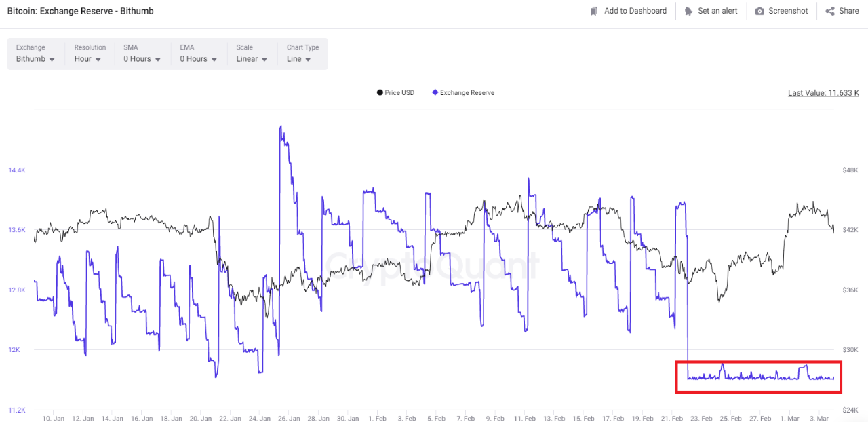
Task: Open the SMA 0 Hours selector
Action: (x=141, y=59)
